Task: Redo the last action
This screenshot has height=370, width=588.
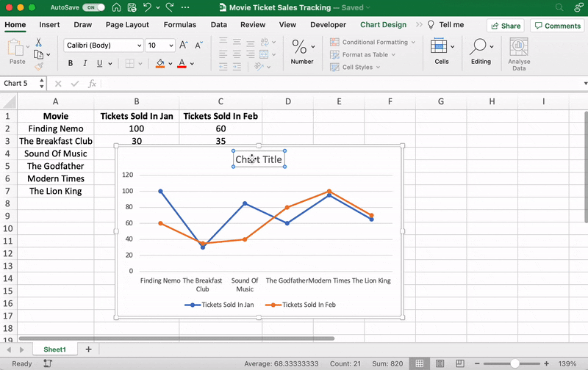Action: coord(170,7)
